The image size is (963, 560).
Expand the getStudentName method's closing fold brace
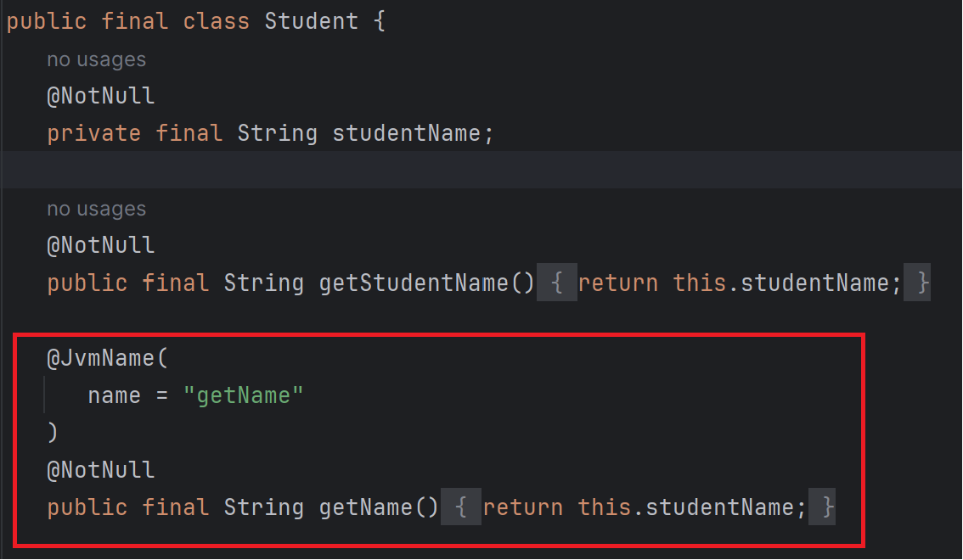[917, 283]
